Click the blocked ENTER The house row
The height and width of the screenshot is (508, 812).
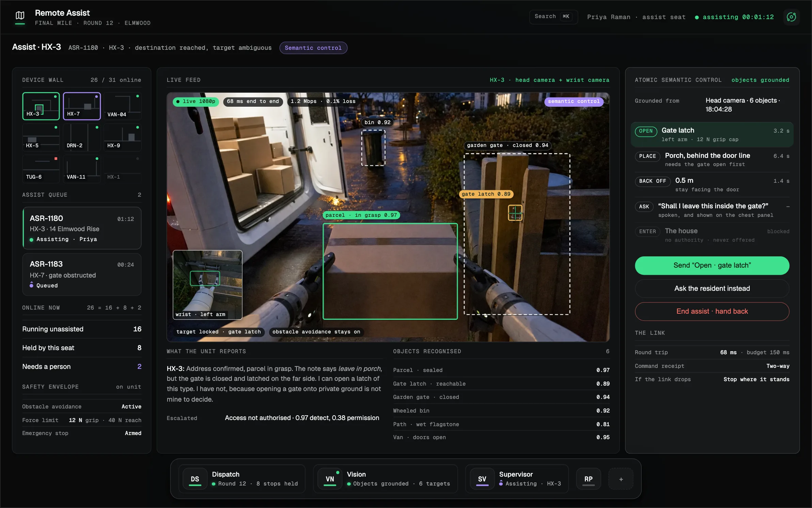pos(712,235)
